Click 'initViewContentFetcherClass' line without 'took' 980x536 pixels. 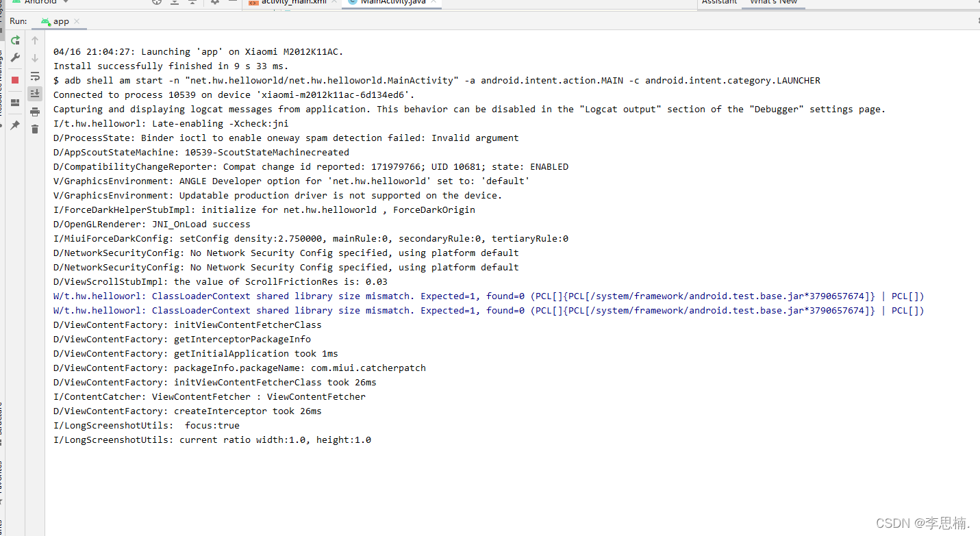pos(188,325)
